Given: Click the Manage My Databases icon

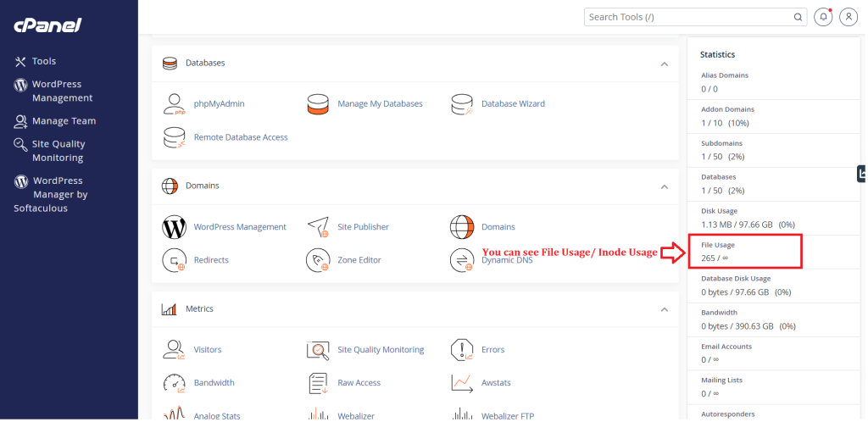Looking at the screenshot, I should pyautogui.click(x=319, y=104).
